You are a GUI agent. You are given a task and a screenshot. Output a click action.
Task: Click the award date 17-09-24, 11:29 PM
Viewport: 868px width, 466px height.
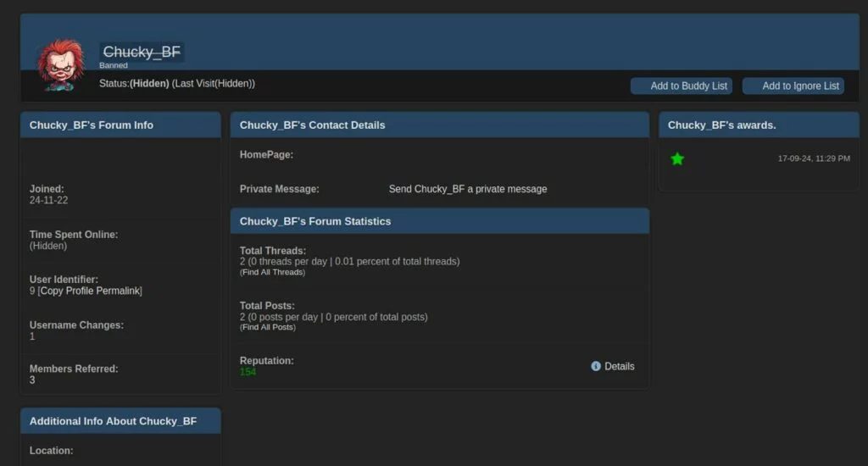click(x=813, y=158)
